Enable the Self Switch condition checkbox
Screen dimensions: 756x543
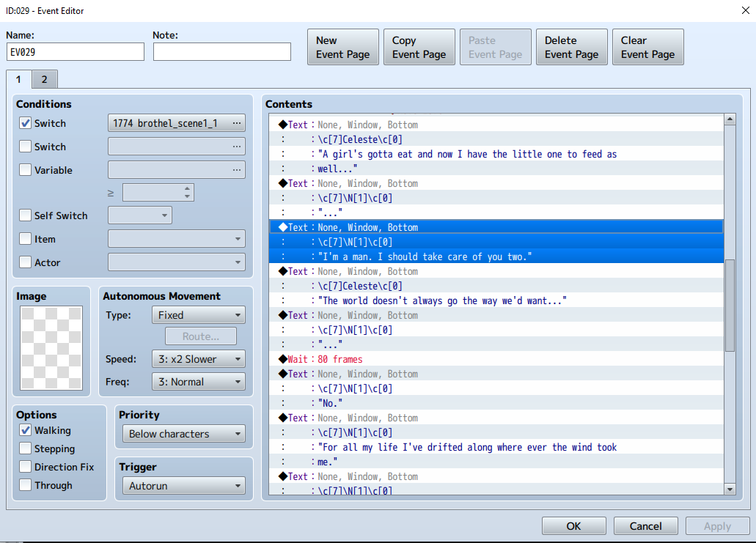[26, 215]
